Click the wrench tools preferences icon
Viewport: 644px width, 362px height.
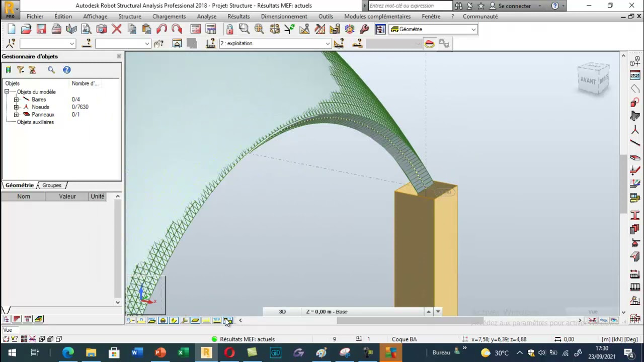(365, 29)
